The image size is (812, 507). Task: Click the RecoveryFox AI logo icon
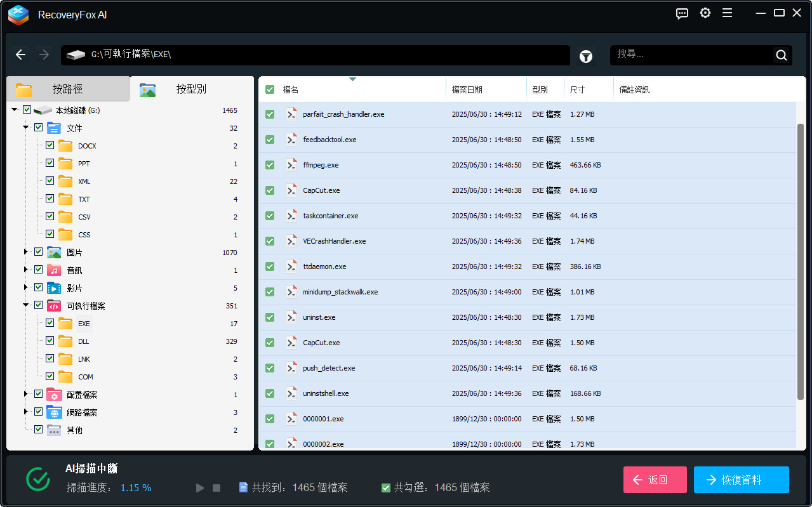tap(18, 15)
